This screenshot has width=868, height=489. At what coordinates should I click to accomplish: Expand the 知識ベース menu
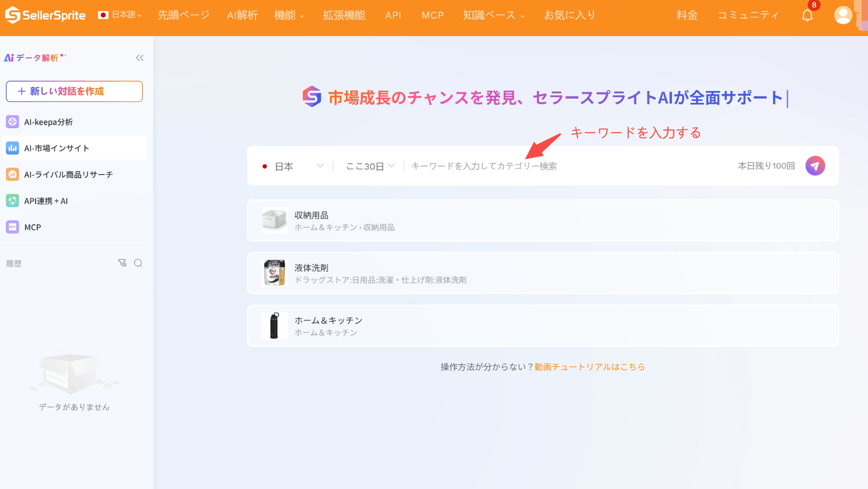(494, 15)
